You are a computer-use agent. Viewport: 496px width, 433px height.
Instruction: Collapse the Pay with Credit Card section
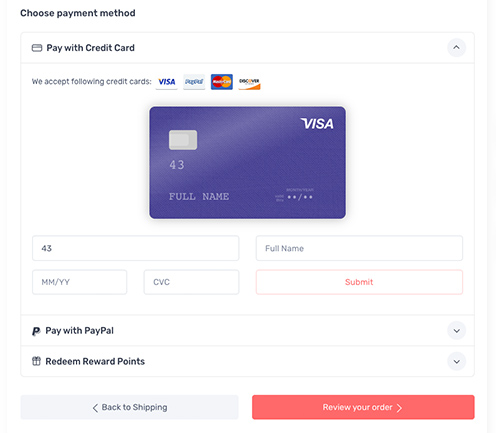point(456,47)
